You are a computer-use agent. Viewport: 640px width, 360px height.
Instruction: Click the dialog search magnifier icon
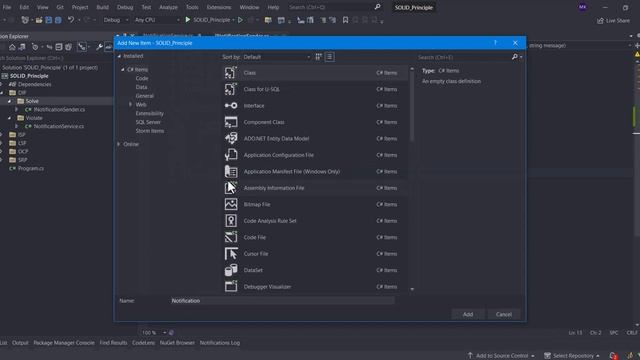coord(515,57)
